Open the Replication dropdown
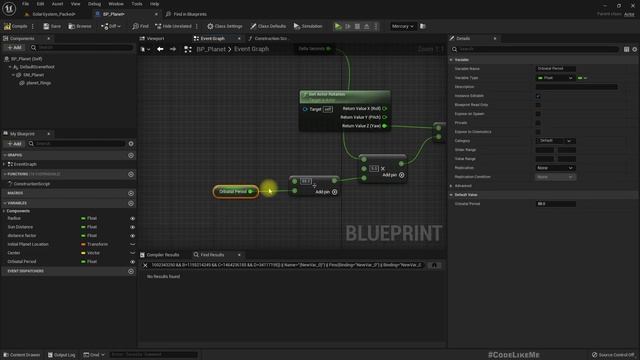 (555, 168)
